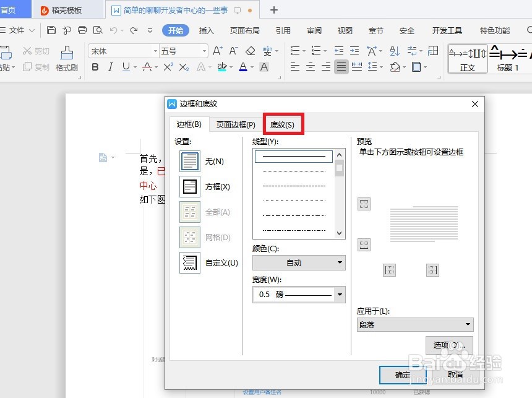Switch to the 底纹(S) tab
532x398 pixels.
click(283, 124)
